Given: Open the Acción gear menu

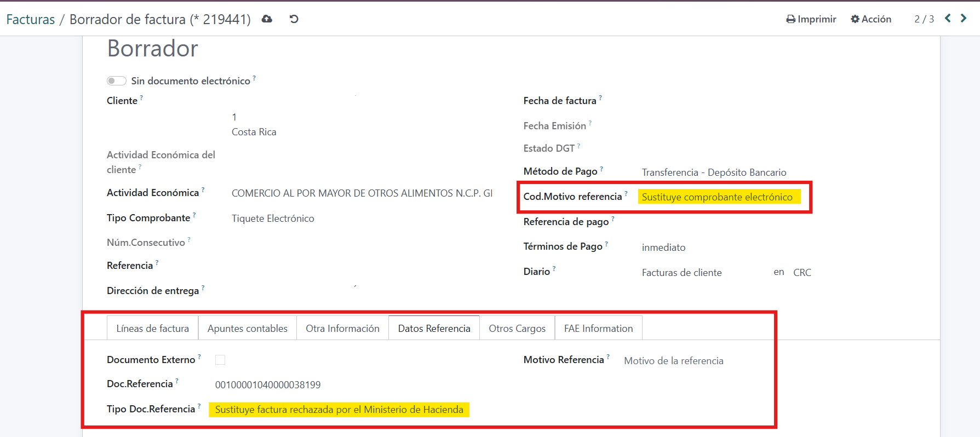Looking at the screenshot, I should [x=871, y=19].
